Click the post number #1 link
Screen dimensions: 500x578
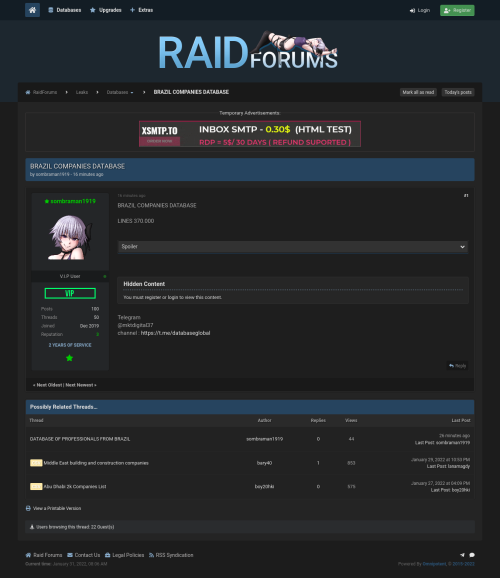[x=466, y=196]
